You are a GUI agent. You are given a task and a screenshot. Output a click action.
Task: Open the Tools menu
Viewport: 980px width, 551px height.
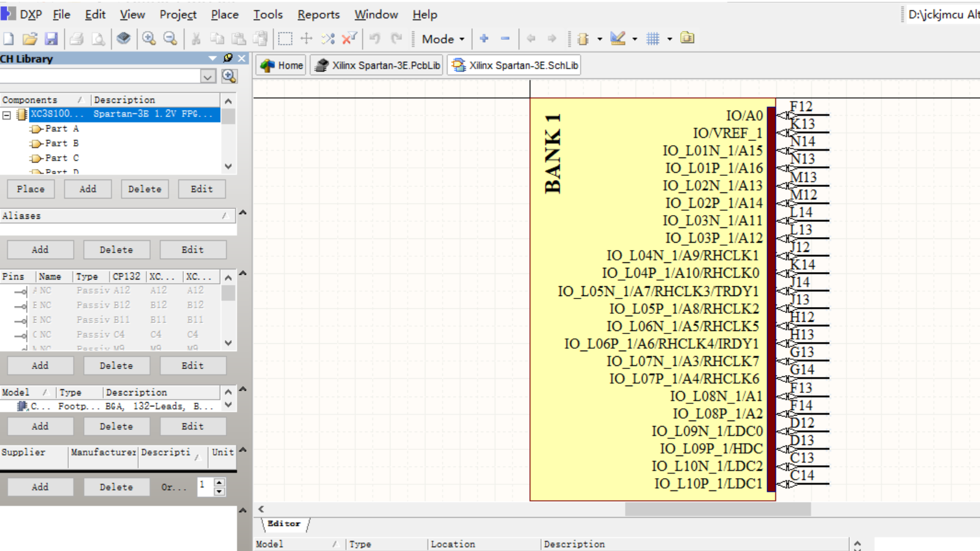[268, 14]
